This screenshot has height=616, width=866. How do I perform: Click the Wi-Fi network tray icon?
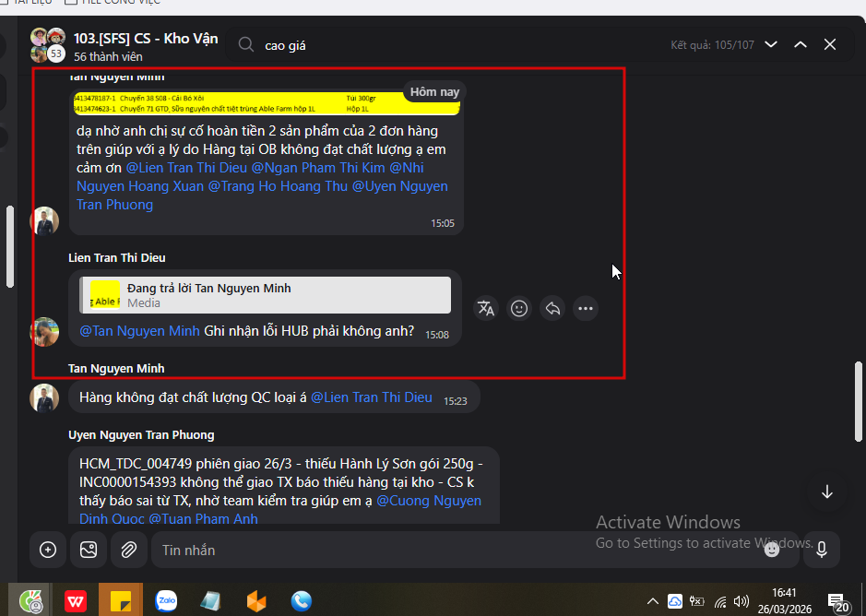coord(720,601)
